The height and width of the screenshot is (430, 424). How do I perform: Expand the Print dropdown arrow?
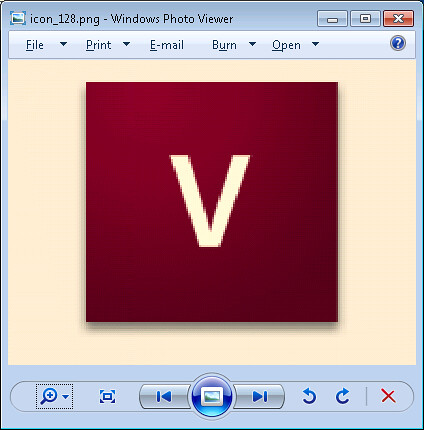126,44
